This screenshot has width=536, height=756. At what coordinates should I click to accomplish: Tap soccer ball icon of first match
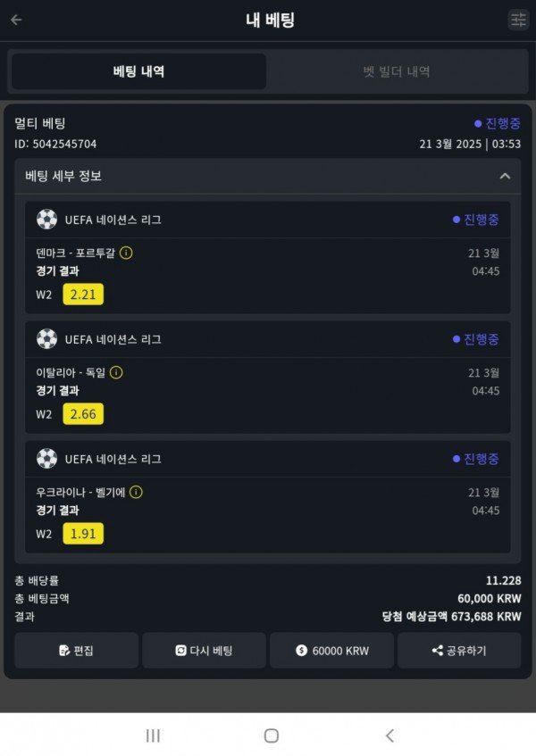(x=46, y=220)
